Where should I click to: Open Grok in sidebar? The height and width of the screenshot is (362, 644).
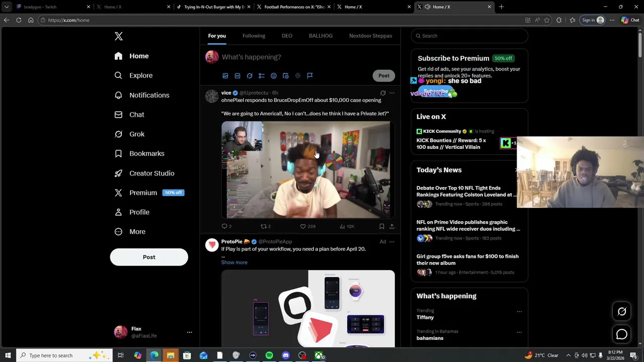point(129,134)
